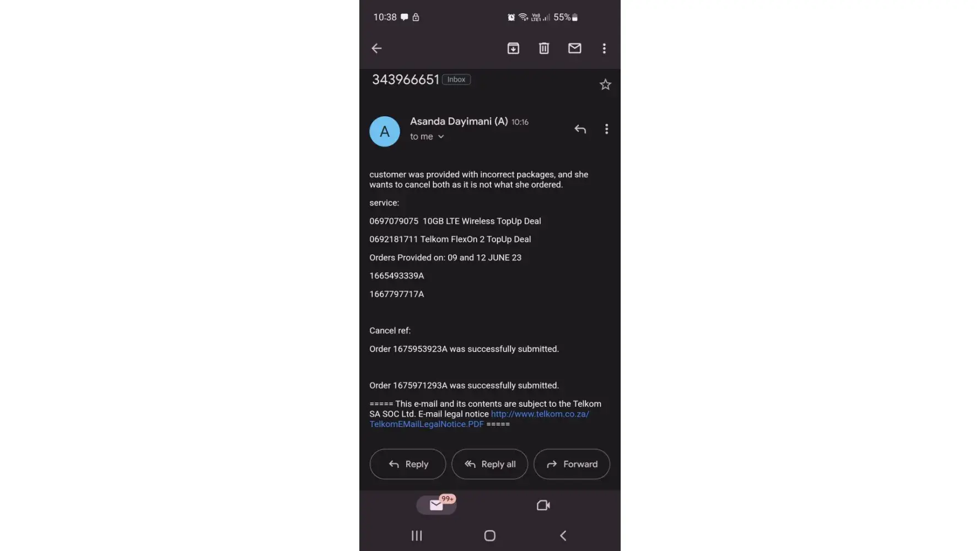Viewport: 980px width, 551px height.
Task: Archive this email with the archive icon
Action: point(513,48)
